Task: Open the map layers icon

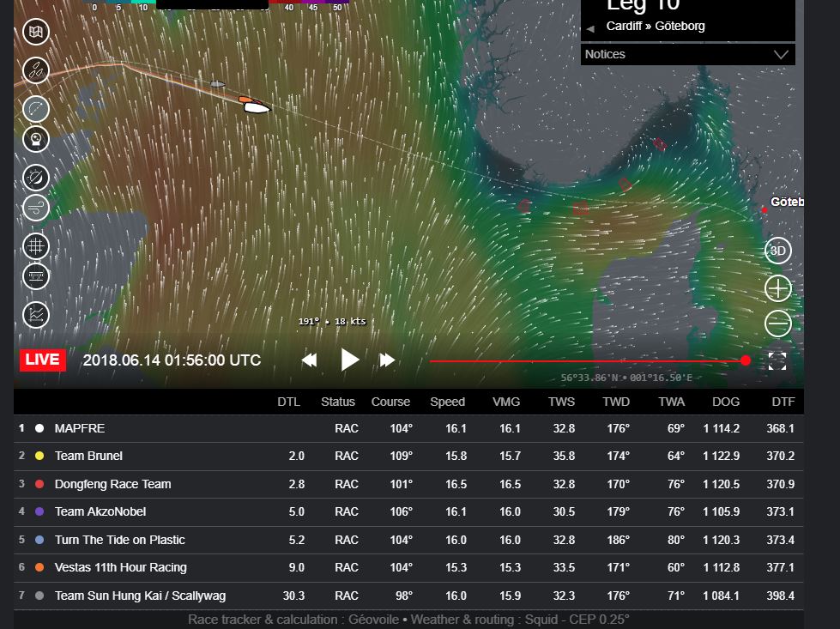Action: (x=36, y=33)
